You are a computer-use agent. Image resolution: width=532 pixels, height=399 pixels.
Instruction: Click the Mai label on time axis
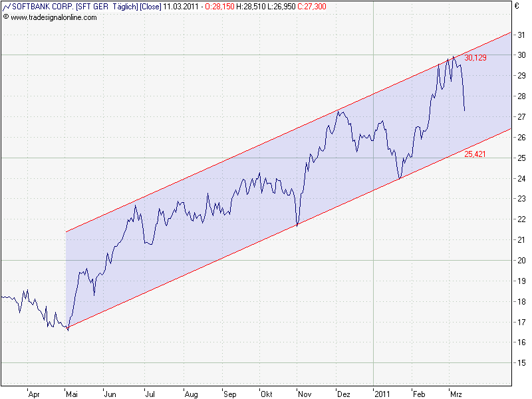(72, 394)
